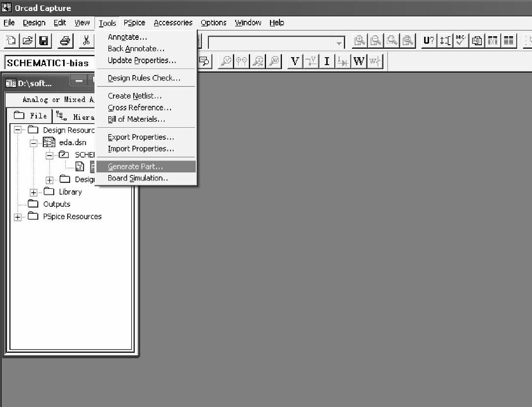532x407 pixels.
Task: Toggle bias current display I button
Action: 327,61
